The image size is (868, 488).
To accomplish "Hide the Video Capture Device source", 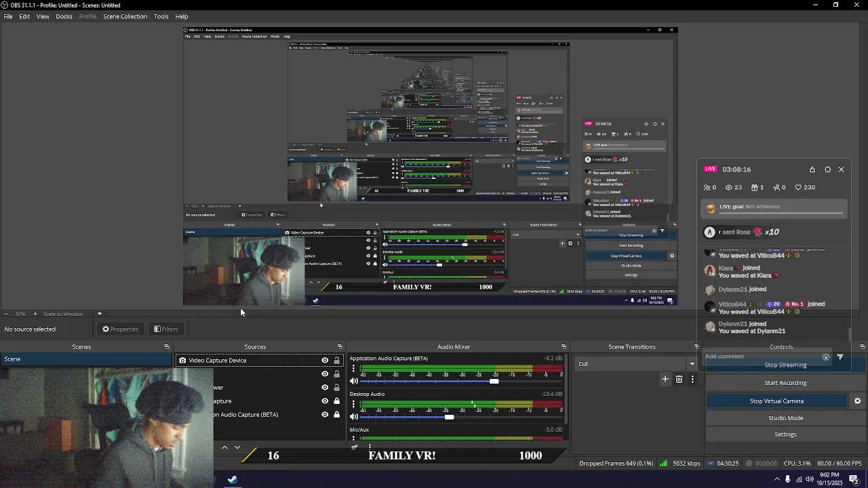I will (x=325, y=361).
